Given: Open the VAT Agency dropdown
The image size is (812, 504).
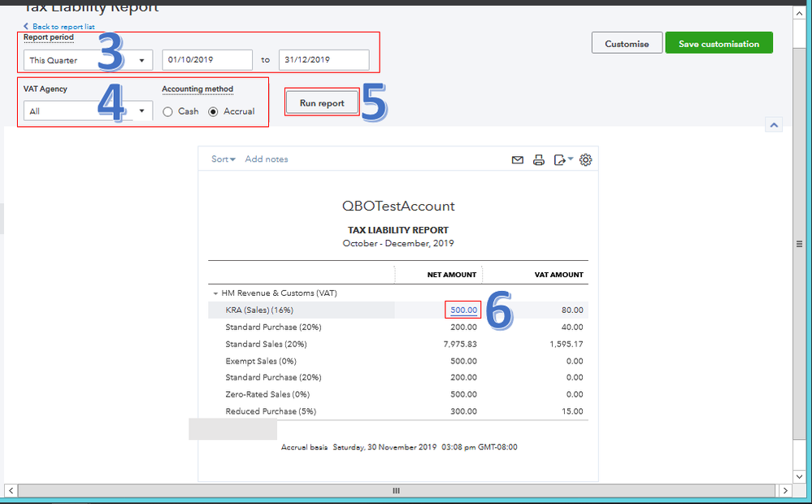Looking at the screenshot, I should tap(88, 111).
